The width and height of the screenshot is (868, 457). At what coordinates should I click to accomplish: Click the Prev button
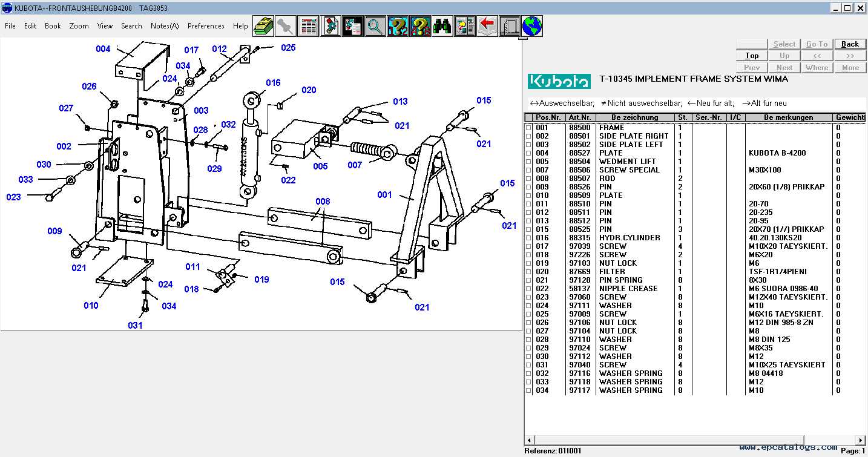pos(752,67)
